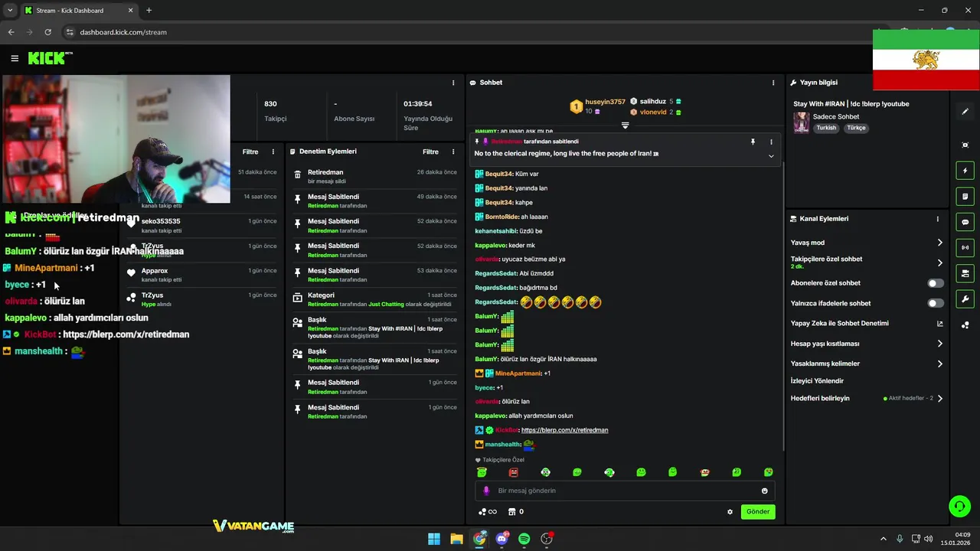Open the Filtre dropdown in the activity feed
This screenshot has width=980, height=551.
point(250,152)
